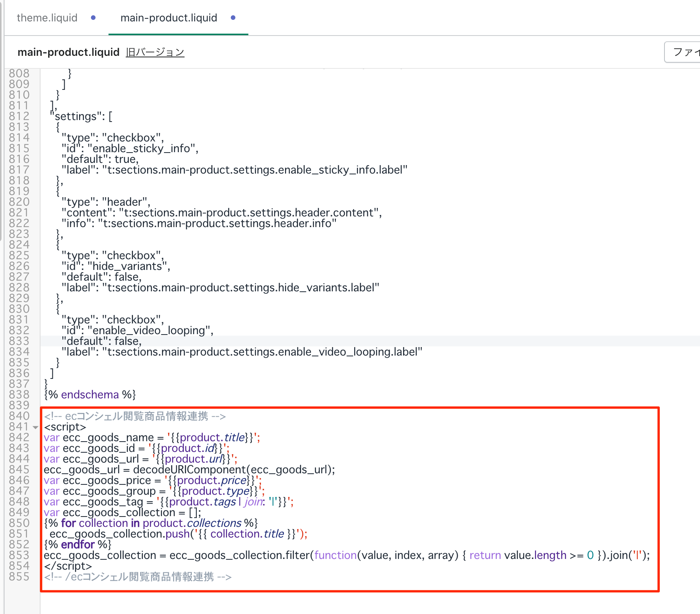Click the "settings": [ line

[x=81, y=116]
